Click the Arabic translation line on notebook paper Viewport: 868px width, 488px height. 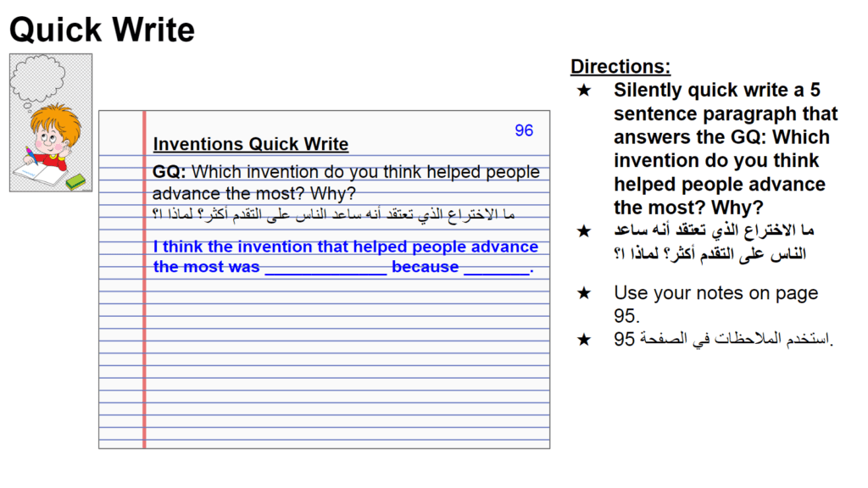pyautogui.click(x=334, y=214)
